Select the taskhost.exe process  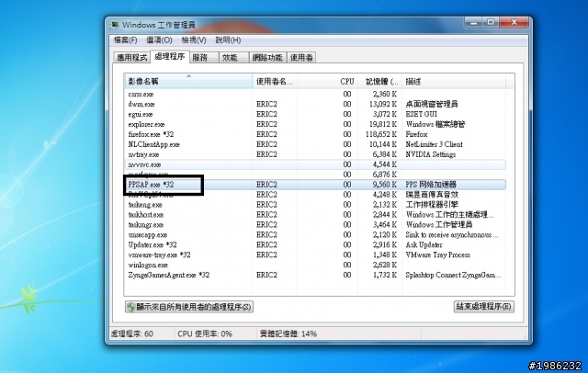click(x=315, y=215)
